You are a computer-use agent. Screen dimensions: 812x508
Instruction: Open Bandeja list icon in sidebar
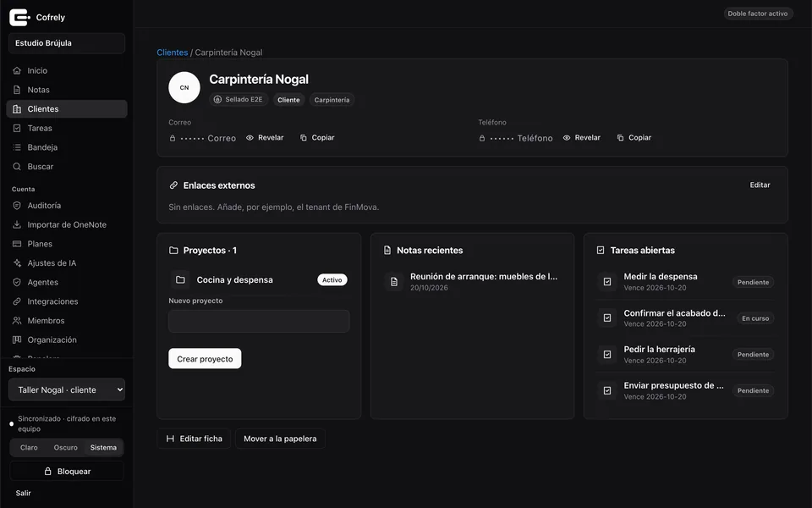(x=17, y=147)
